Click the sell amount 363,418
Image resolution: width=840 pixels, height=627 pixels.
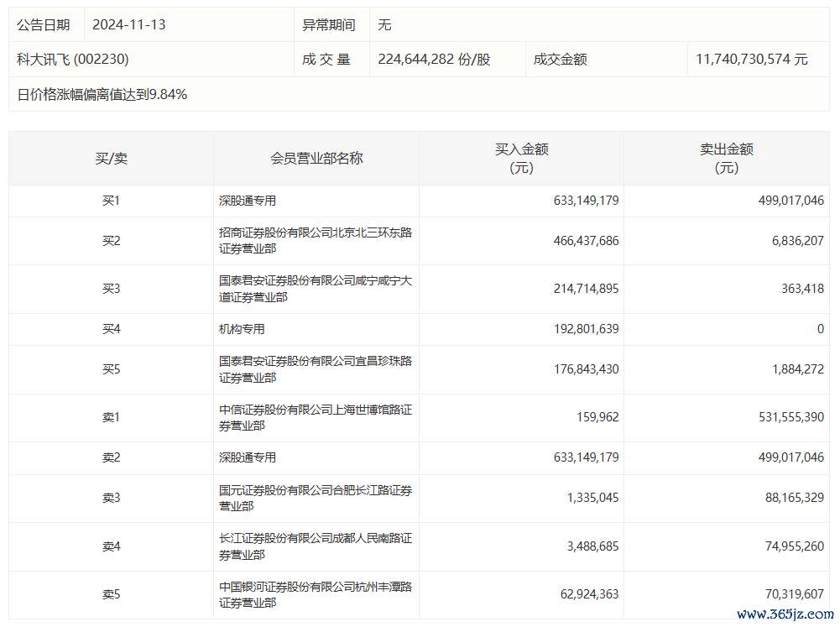click(x=802, y=289)
